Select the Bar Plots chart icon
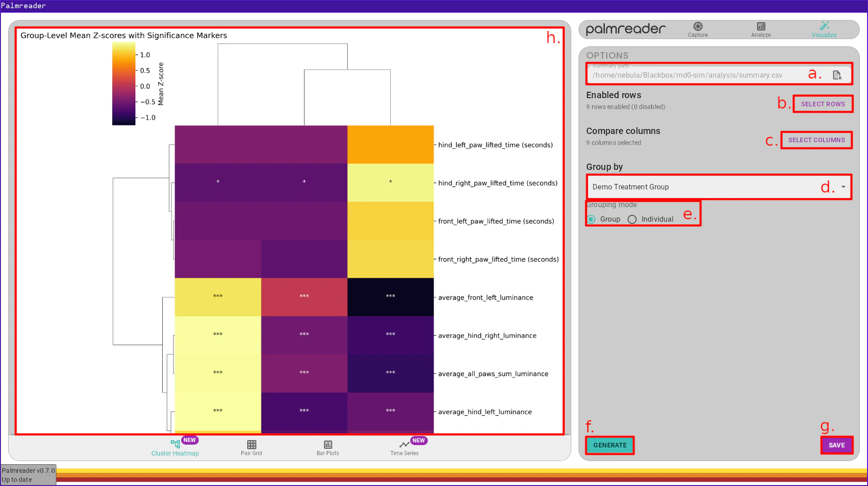 [x=328, y=445]
